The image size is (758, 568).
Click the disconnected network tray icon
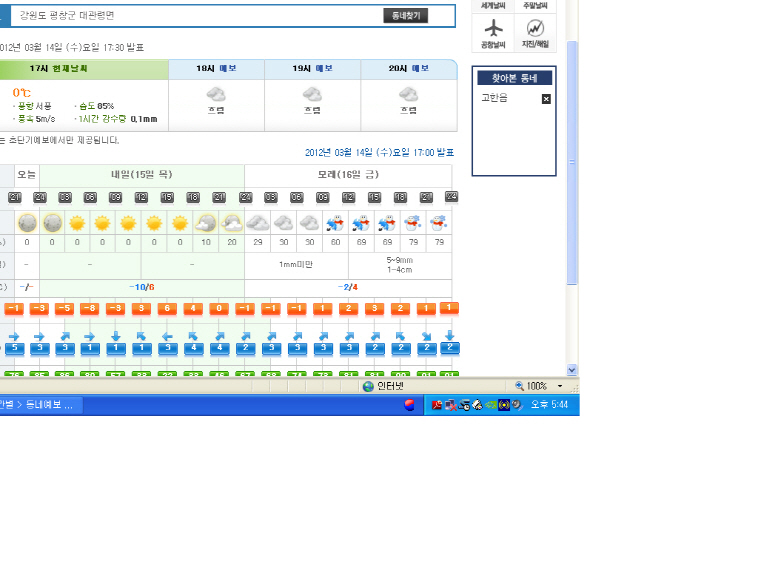[451, 405]
